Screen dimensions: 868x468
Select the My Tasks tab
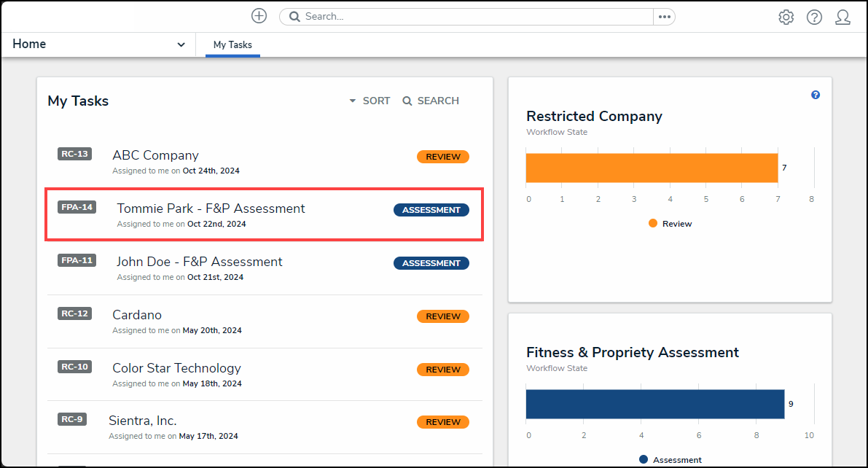[x=232, y=45]
